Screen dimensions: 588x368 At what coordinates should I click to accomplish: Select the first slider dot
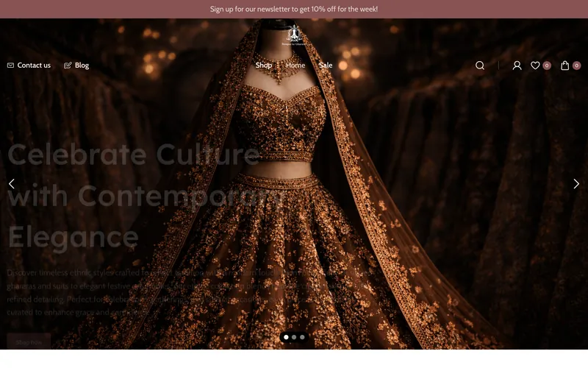tap(286, 337)
